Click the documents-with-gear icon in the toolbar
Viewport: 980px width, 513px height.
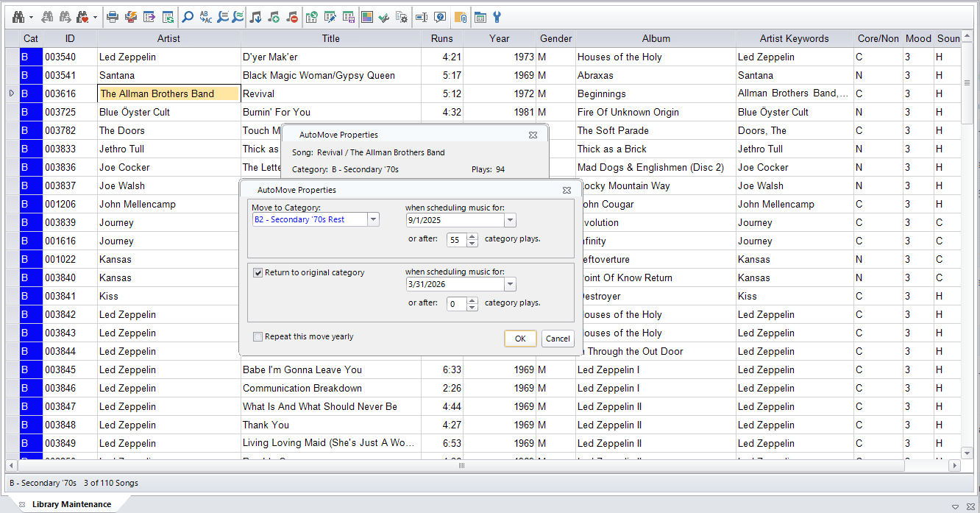(x=402, y=16)
